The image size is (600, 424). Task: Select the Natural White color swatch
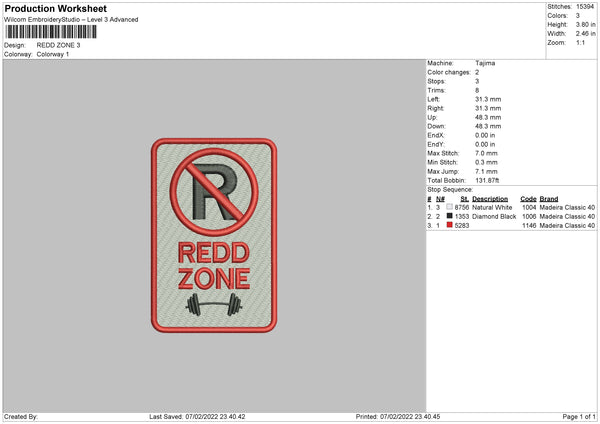coord(449,207)
